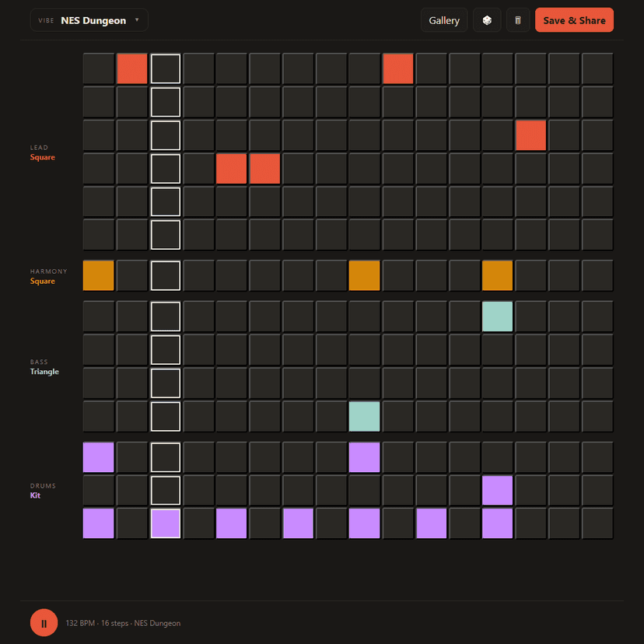Viewport: 644px width, 644px height.
Task: Toggle the top lead row note on step 2
Action: tap(132, 68)
